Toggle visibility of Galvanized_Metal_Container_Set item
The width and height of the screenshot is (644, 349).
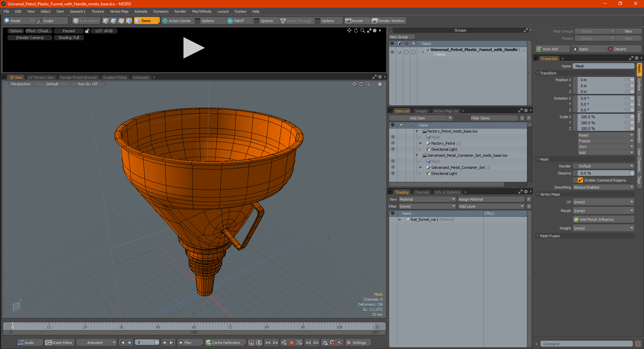[x=393, y=167]
